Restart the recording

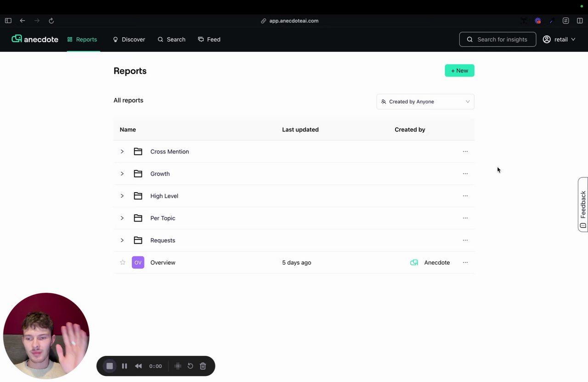click(x=190, y=366)
